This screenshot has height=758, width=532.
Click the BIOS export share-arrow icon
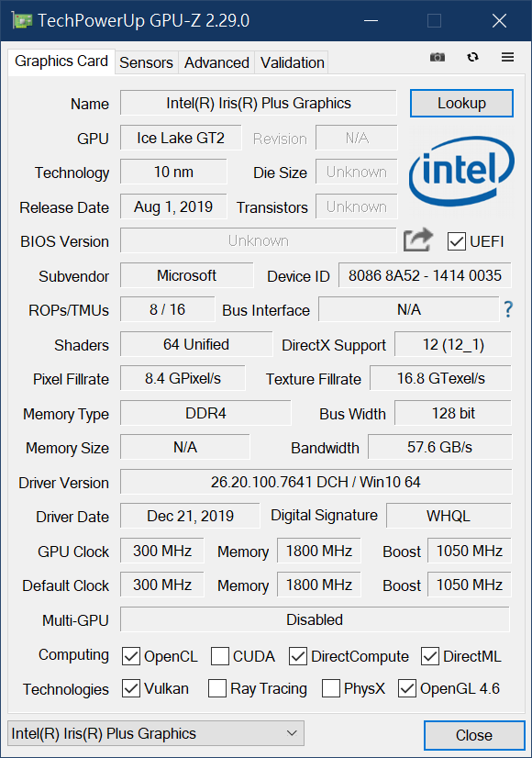click(418, 240)
